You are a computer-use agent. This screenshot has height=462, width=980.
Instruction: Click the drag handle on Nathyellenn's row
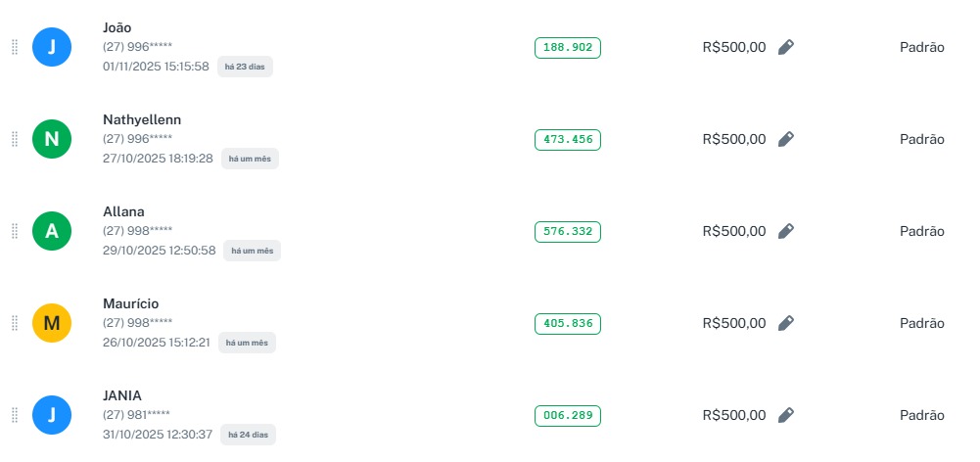(x=15, y=139)
